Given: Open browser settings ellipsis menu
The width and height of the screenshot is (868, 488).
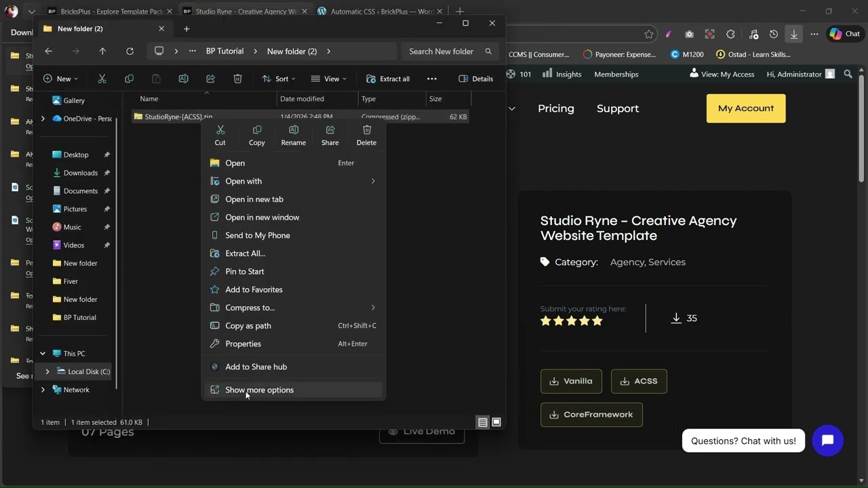Looking at the screenshot, I should (x=814, y=34).
